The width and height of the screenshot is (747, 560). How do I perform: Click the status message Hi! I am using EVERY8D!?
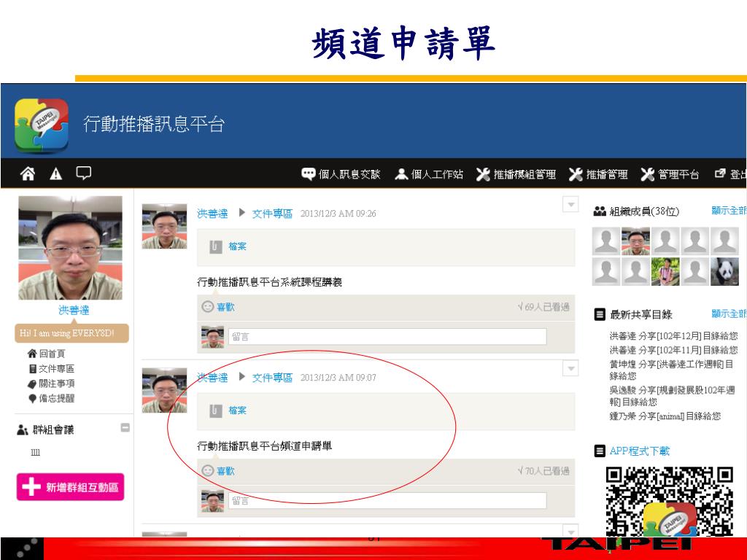(x=72, y=333)
